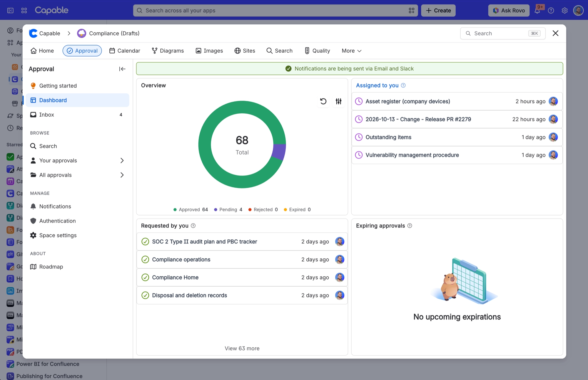Open Disposal and deletion records request
This screenshot has height=380, width=588.
click(242, 295)
